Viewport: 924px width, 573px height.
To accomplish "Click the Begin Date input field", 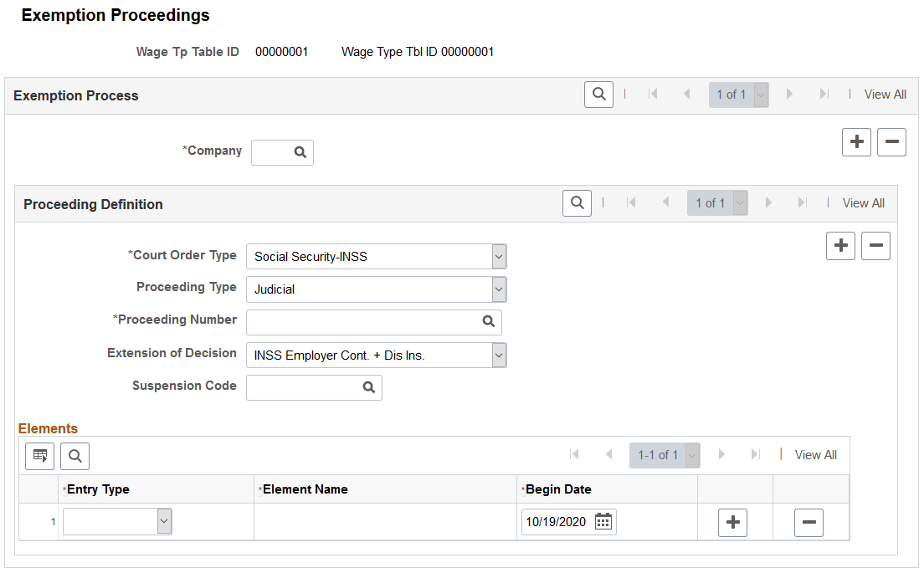I will tap(557, 522).
